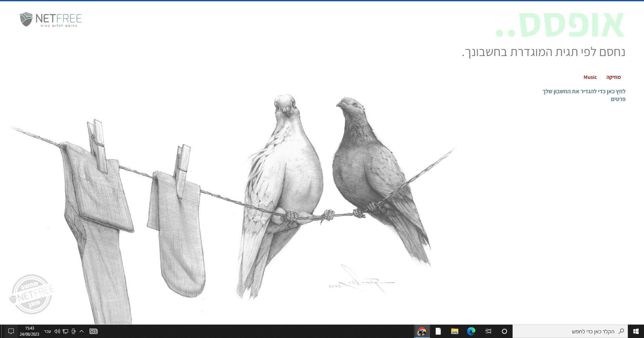
Task: Open the Windows Start menu
Action: point(636,331)
